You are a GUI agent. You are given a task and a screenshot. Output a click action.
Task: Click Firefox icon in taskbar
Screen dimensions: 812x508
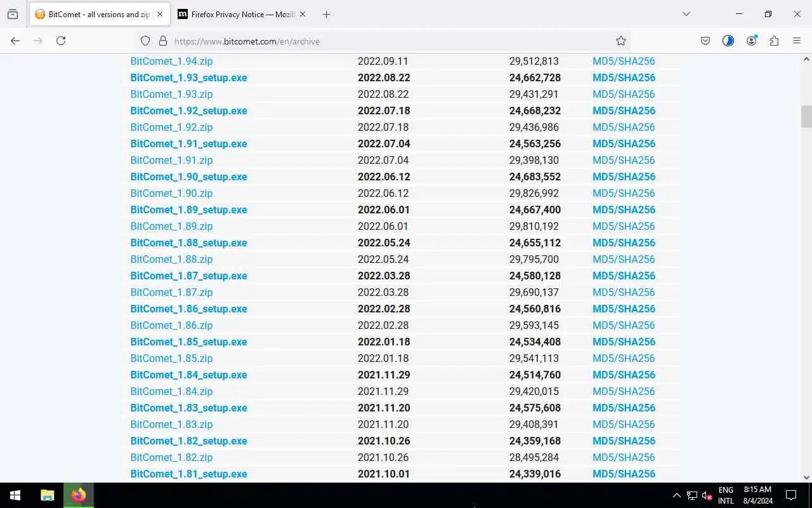point(79,495)
